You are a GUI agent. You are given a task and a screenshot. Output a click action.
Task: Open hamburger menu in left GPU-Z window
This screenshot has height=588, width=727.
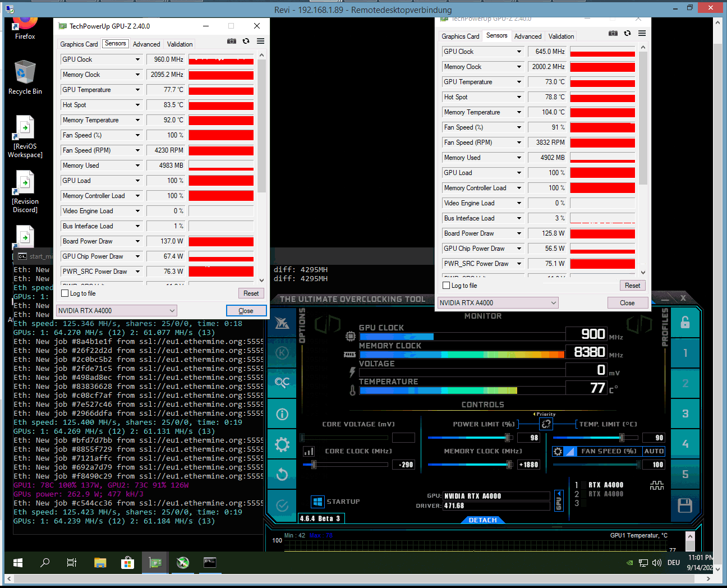tap(260, 41)
